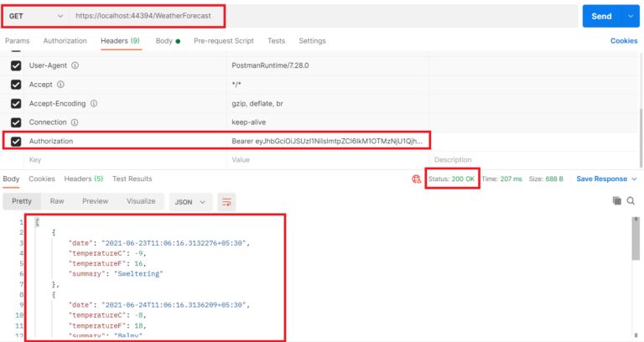This screenshot has height=342, width=644.
Task: Open the Cookies link at right
Action: [624, 40]
